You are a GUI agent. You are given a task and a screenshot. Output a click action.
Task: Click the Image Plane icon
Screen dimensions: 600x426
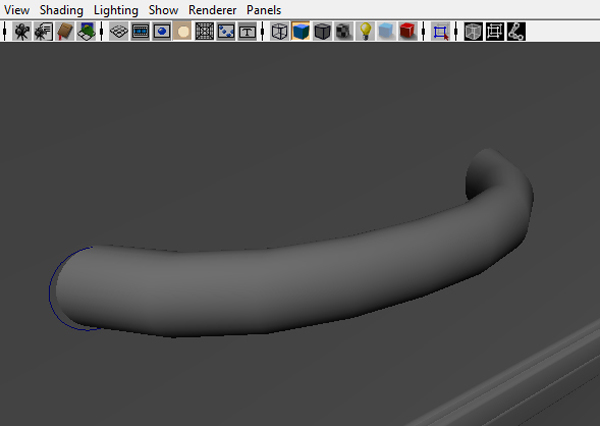tap(86, 31)
